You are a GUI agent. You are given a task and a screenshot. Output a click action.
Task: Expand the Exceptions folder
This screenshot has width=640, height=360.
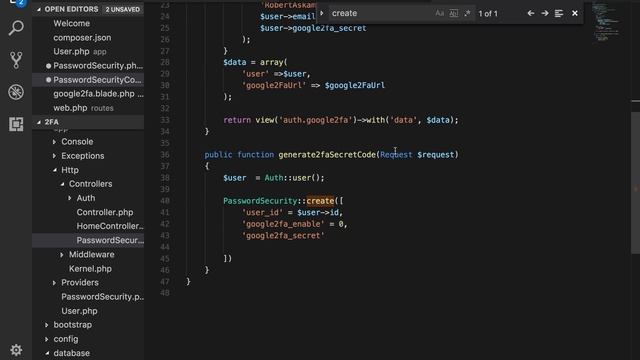point(54,156)
